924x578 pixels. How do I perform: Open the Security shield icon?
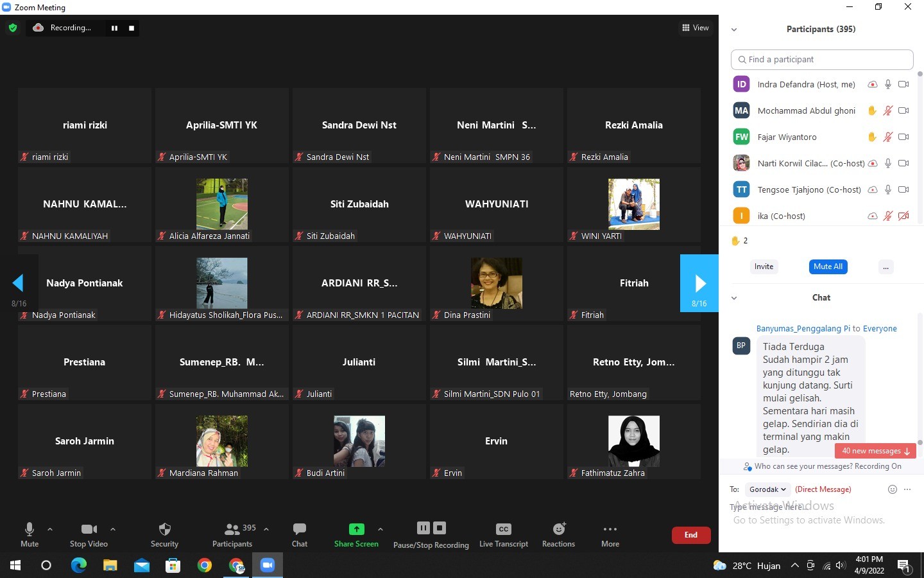click(x=164, y=529)
